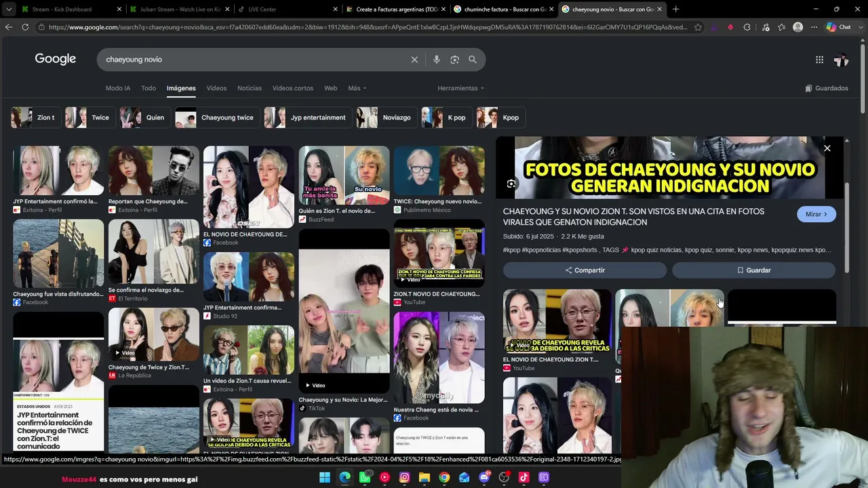
Task: Expand the Herramientas tools menu
Action: pos(460,88)
